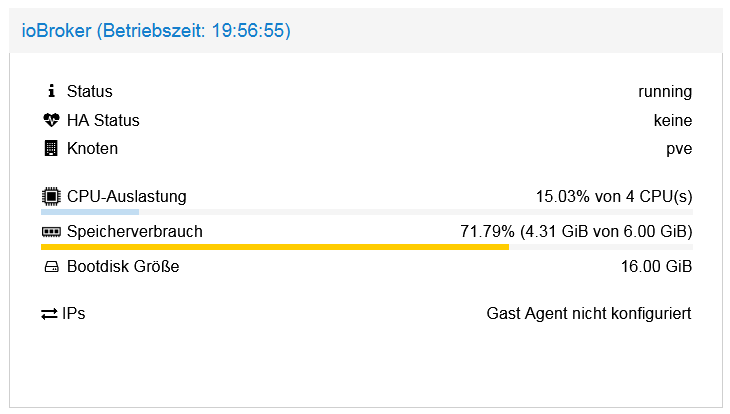The height and width of the screenshot is (414, 730).
Task: Click Gast Agent nicht konfiguriert text
Action: (589, 314)
